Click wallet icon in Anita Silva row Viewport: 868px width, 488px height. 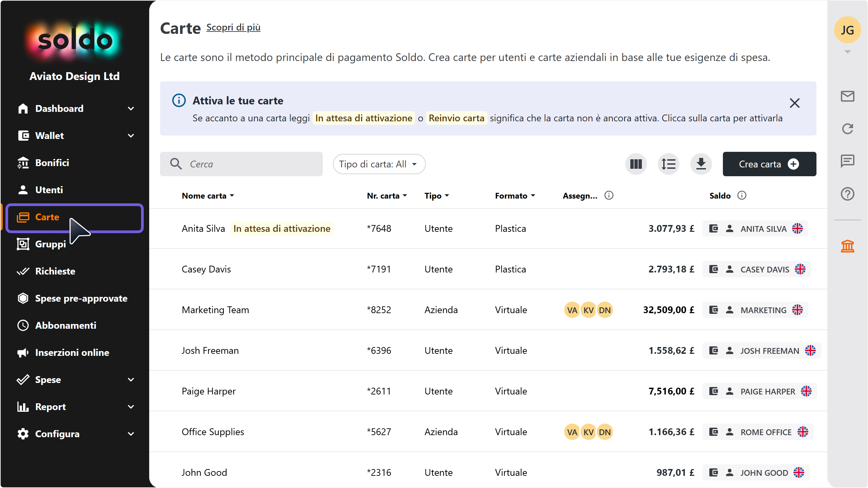[x=714, y=228]
